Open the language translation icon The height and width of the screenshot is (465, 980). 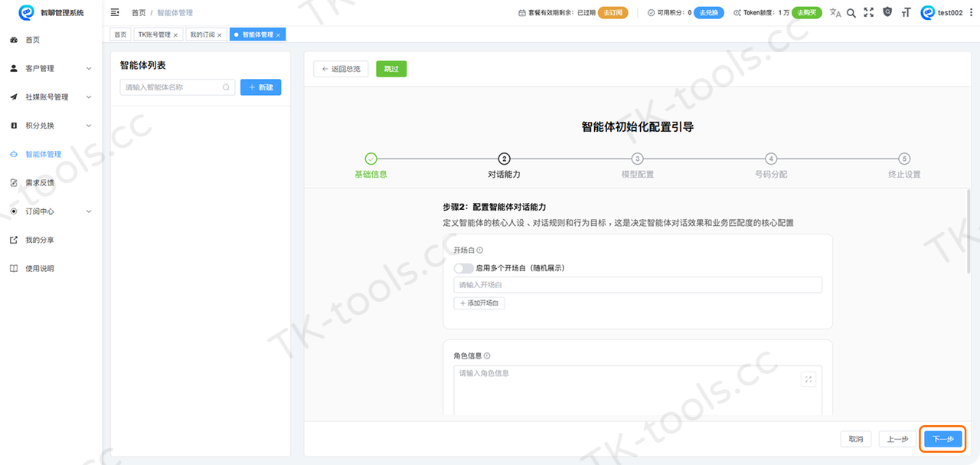pos(835,12)
